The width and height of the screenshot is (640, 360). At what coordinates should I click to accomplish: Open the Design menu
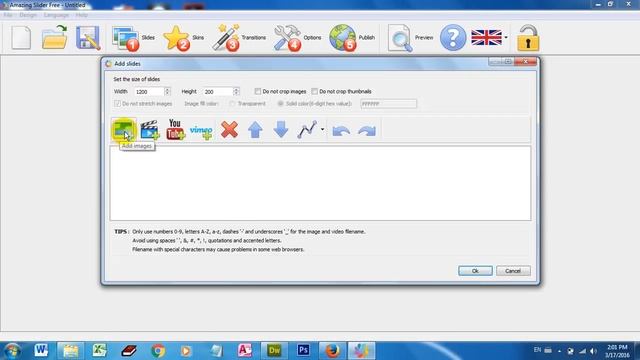(x=28, y=15)
